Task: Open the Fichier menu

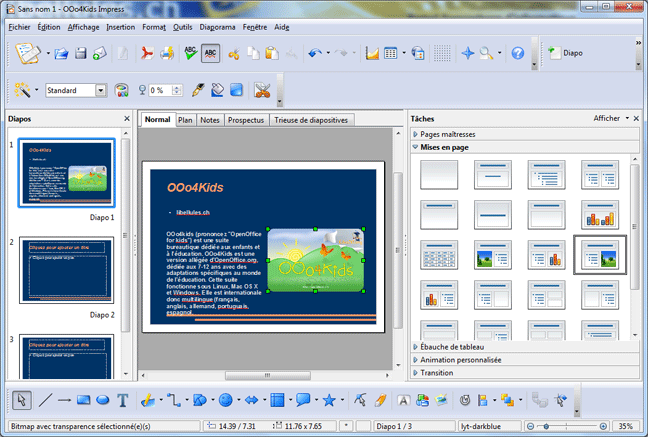Action: tap(19, 27)
